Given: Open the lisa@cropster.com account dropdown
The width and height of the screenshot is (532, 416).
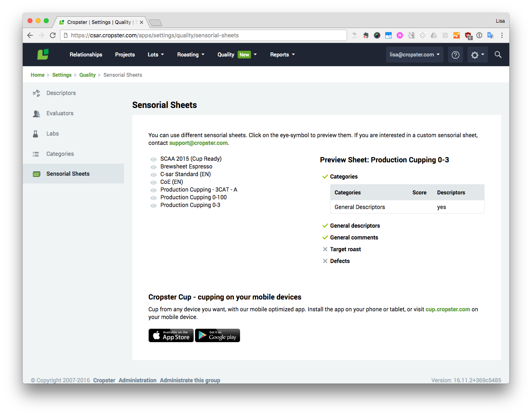Looking at the screenshot, I should (x=414, y=55).
